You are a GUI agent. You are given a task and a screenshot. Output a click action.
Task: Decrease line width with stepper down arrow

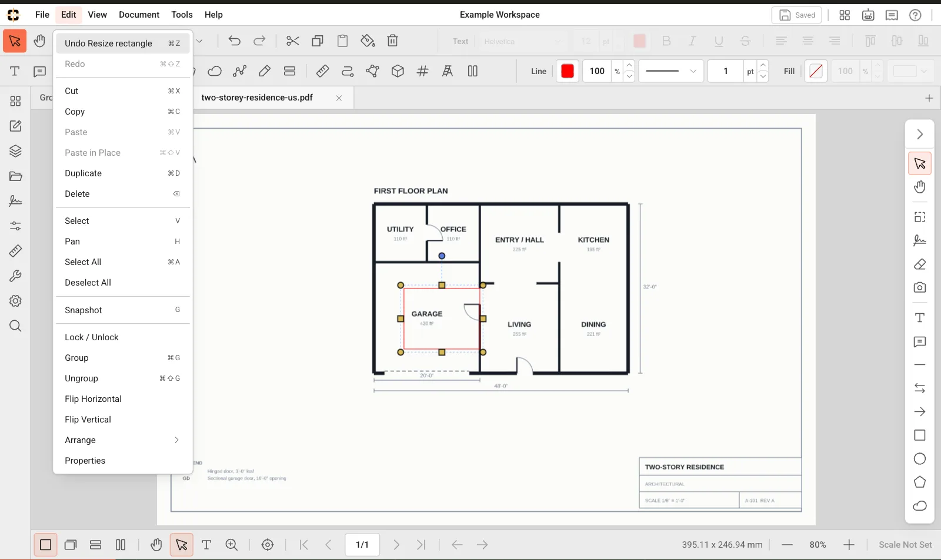click(x=763, y=76)
